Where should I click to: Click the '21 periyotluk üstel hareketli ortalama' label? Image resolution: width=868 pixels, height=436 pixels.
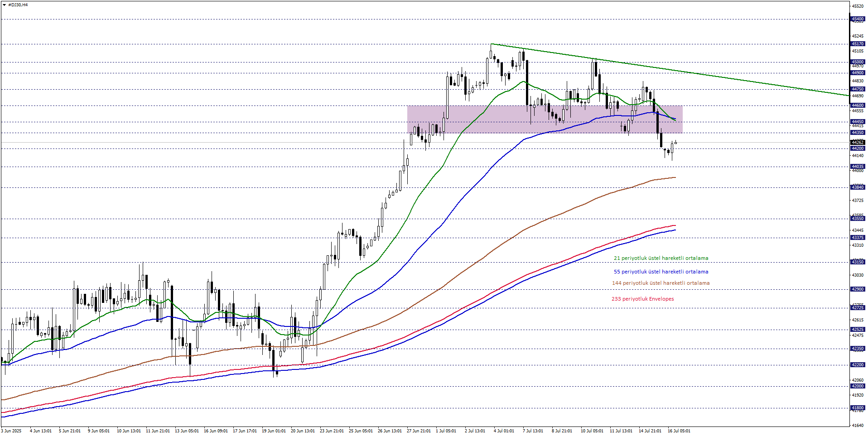[661, 258]
